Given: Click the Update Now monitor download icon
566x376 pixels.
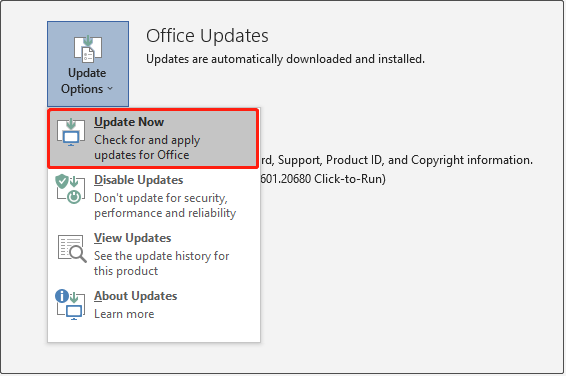Looking at the screenshot, I should point(71,132).
